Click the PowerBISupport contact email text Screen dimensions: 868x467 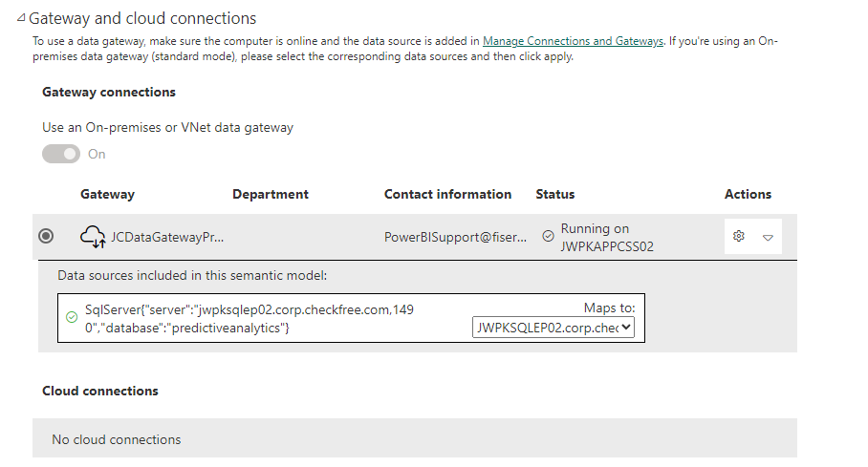click(x=456, y=238)
